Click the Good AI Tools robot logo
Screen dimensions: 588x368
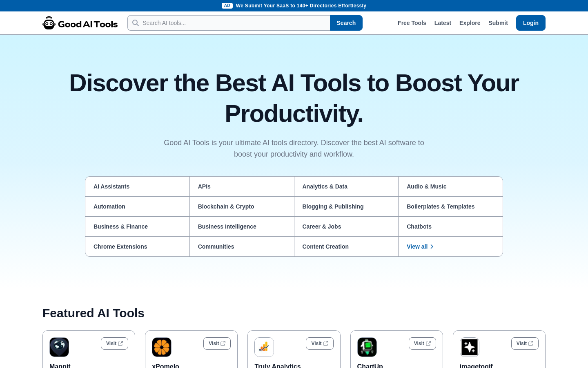point(49,23)
